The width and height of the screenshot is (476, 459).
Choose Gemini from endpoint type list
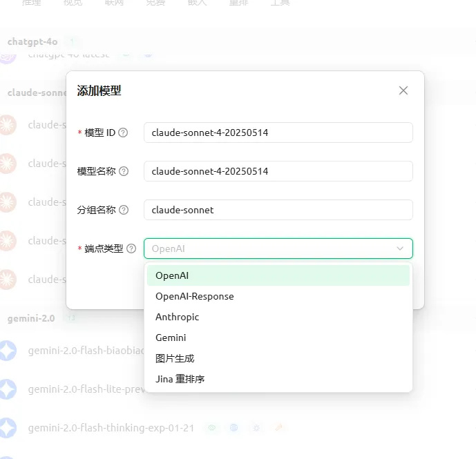[x=278, y=338]
